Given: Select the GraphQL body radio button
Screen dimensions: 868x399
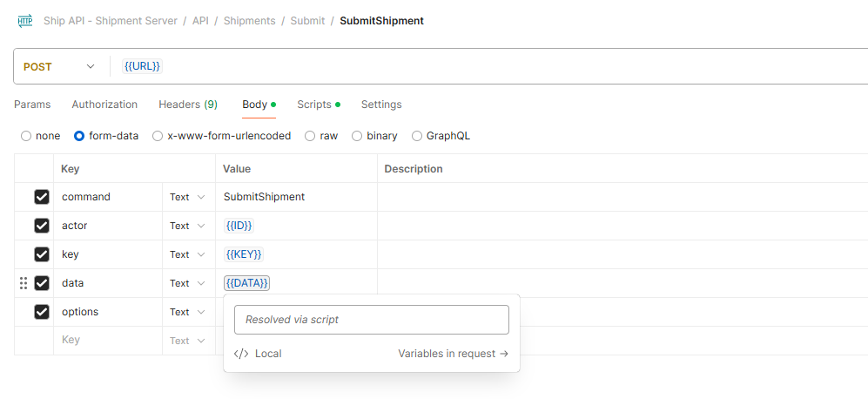Looking at the screenshot, I should 417,136.
